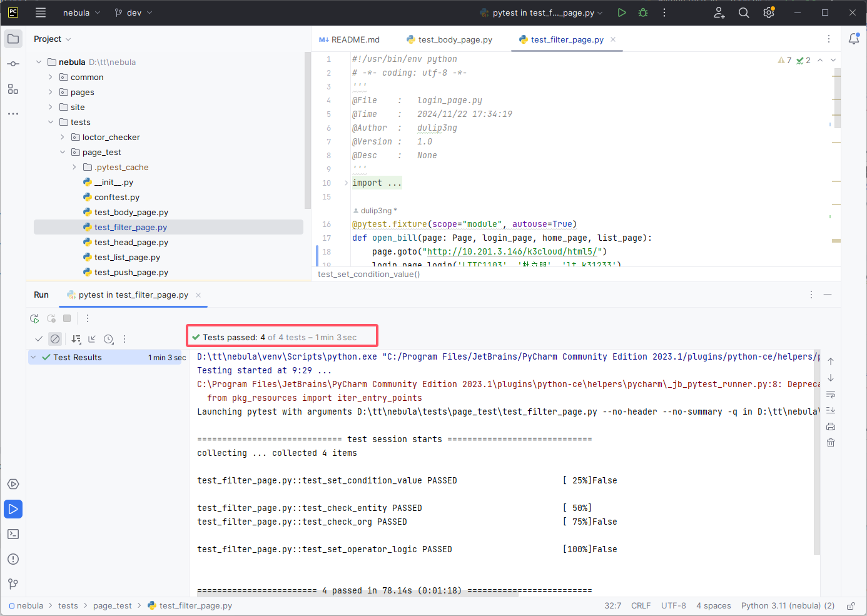867x616 pixels.
Task: Open the warnings inspection indicator
Action: click(785, 60)
